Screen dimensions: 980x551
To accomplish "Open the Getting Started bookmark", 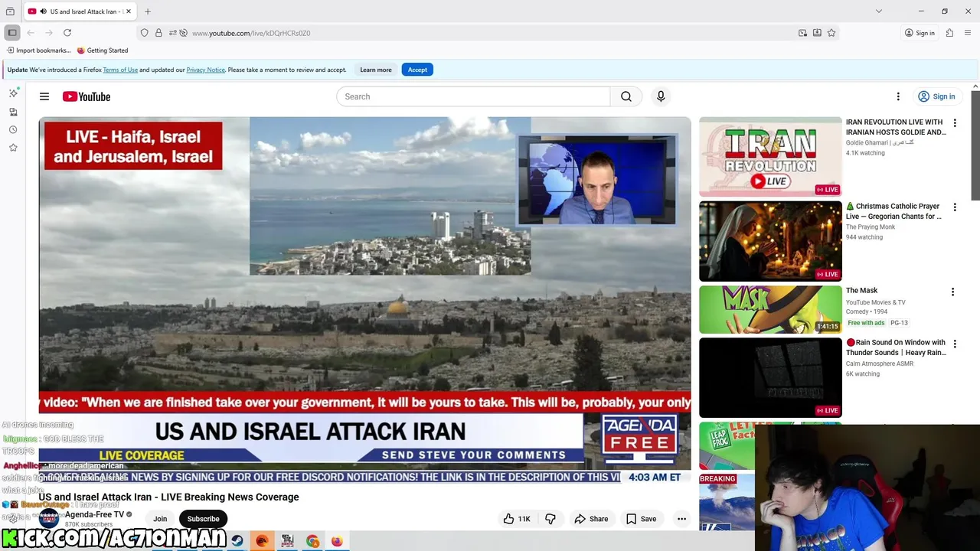I will pyautogui.click(x=103, y=51).
